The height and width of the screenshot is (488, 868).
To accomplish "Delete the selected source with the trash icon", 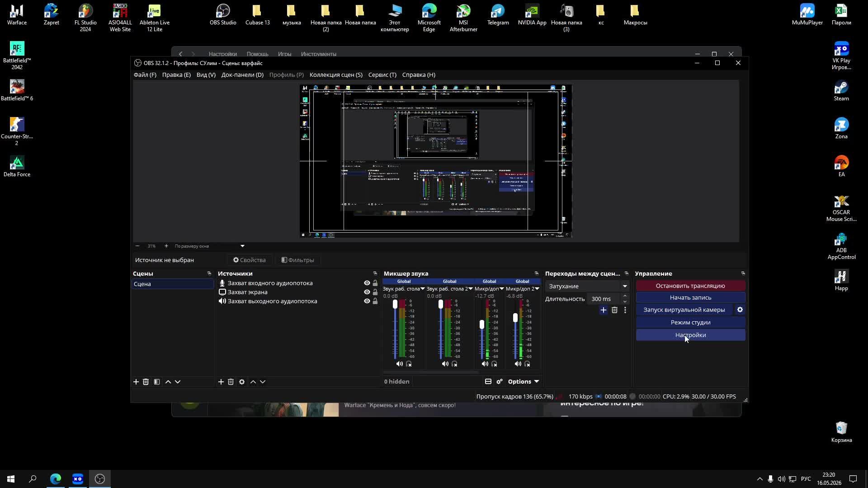I will pyautogui.click(x=231, y=382).
